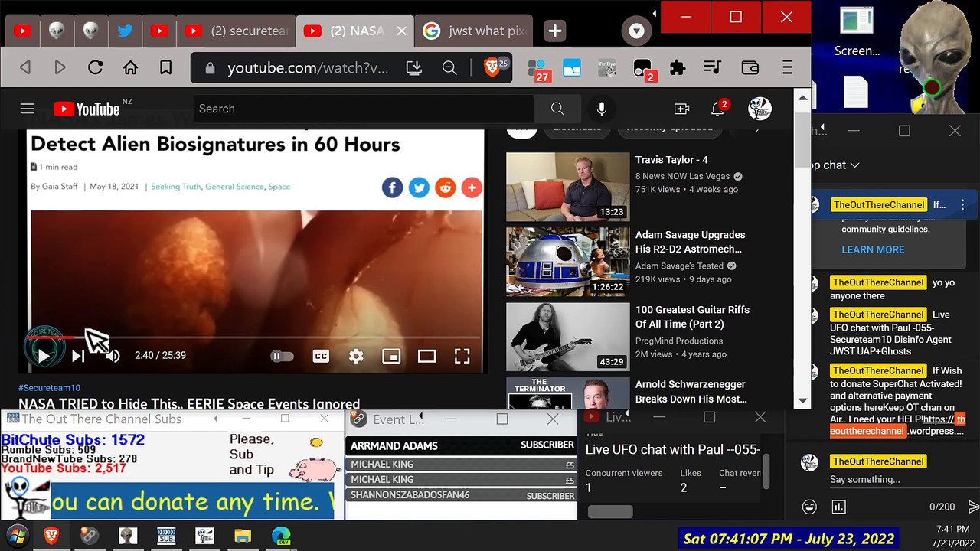Click the browser forward arrow
The width and height of the screenshot is (980, 551).
tap(60, 68)
